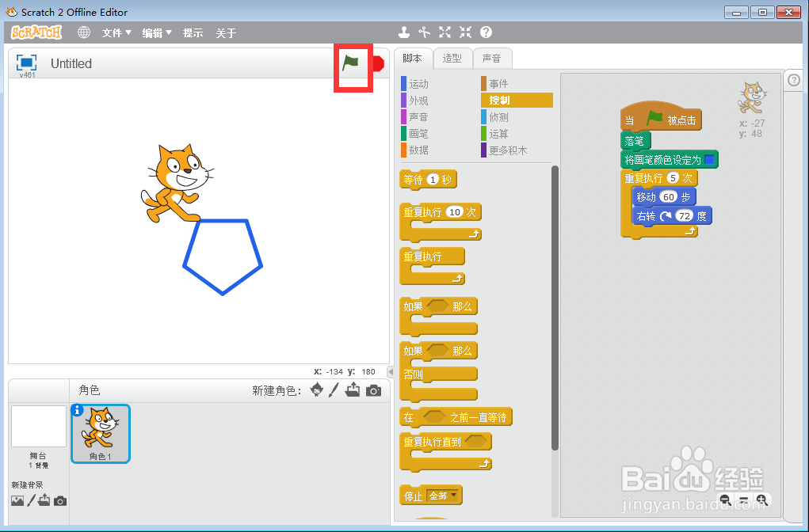Paint a new sprite with the brush icon
The width and height of the screenshot is (809, 532).
click(x=334, y=389)
